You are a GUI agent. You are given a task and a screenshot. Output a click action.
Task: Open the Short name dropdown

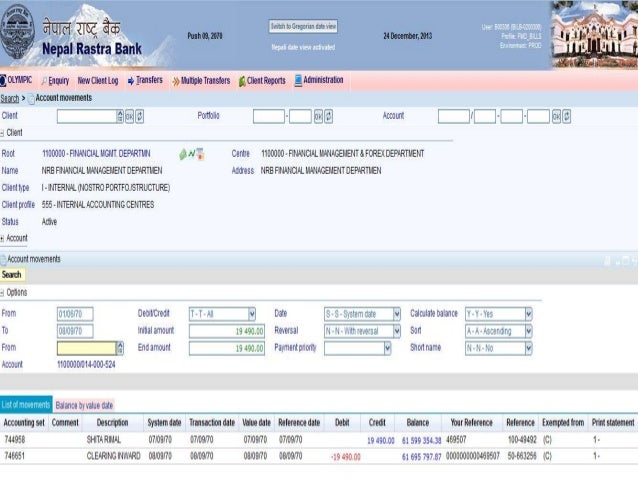coord(529,348)
